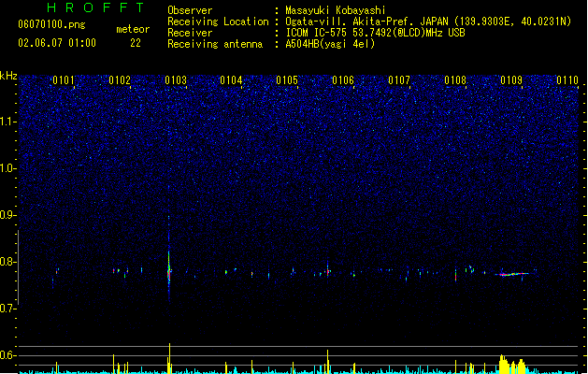Click the 0.7 frequency axis label
588x374 pixels.
[7, 309]
